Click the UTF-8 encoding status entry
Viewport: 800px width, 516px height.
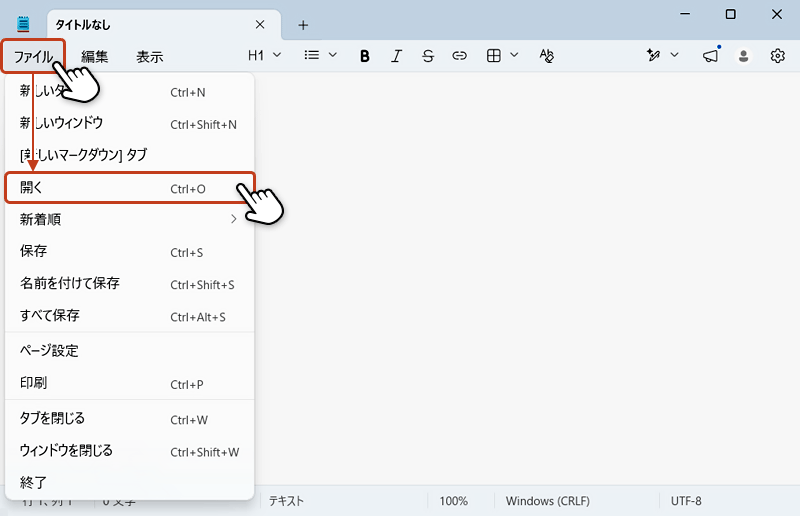[686, 501]
